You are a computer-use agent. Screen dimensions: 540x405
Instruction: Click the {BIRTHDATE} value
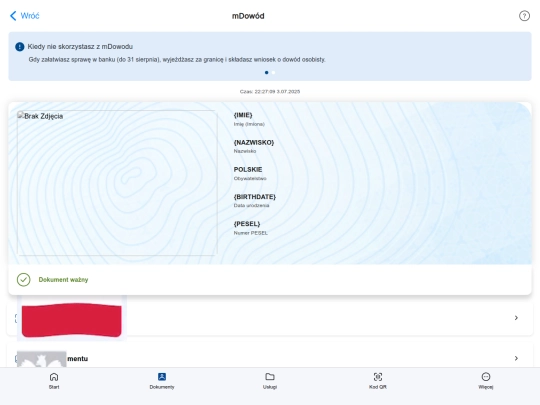(x=255, y=197)
